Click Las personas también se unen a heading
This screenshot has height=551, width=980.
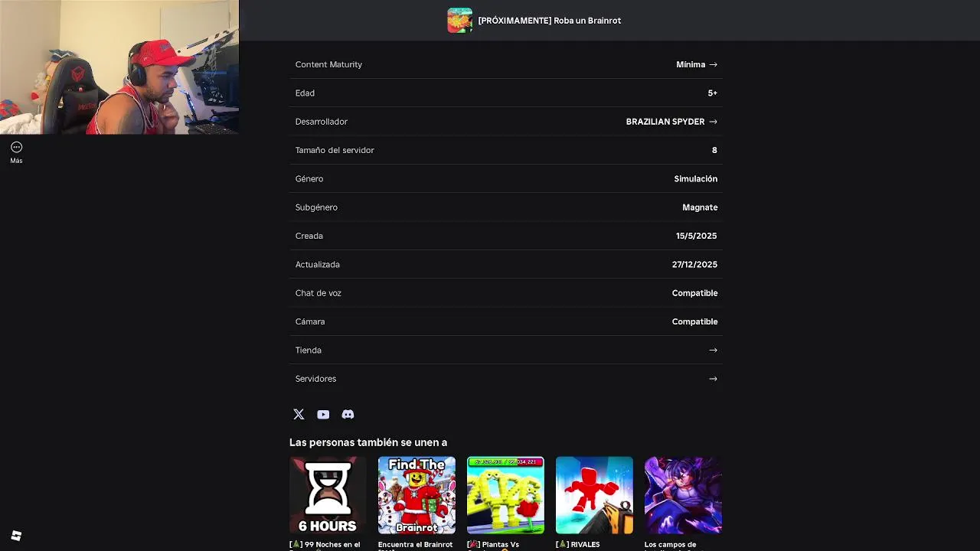368,442
